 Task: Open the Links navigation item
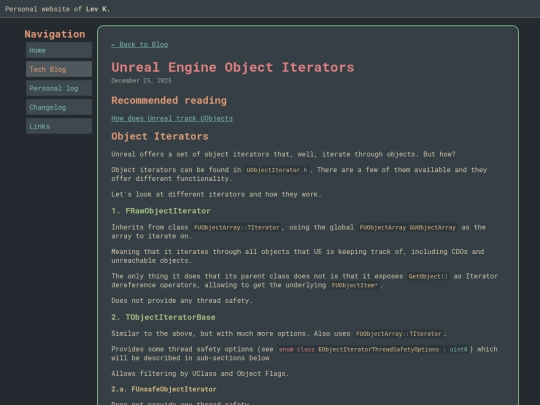point(59,126)
